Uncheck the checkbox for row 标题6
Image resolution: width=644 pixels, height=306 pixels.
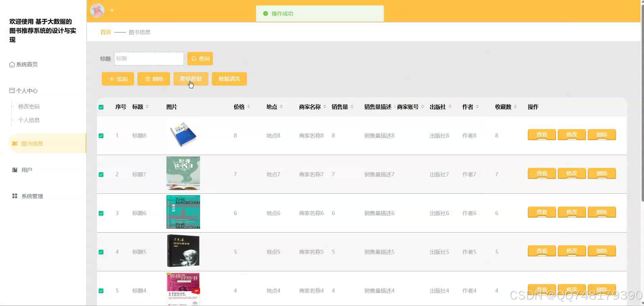click(x=101, y=213)
